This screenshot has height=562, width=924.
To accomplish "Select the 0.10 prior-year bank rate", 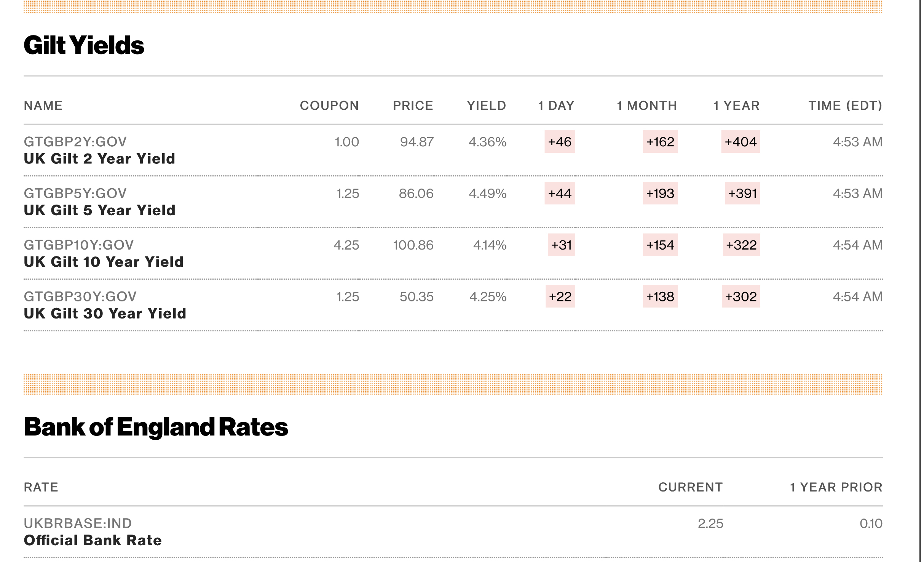I will tap(871, 524).
